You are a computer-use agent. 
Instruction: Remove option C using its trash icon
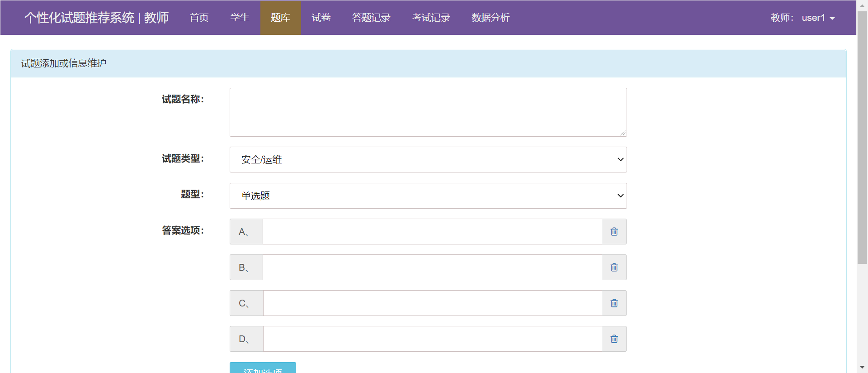tap(614, 303)
